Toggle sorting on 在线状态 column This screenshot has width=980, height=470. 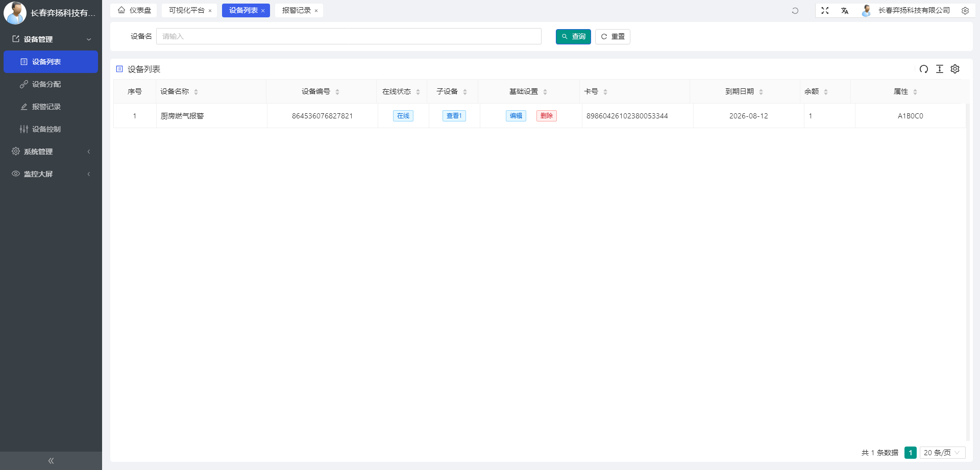click(418, 92)
